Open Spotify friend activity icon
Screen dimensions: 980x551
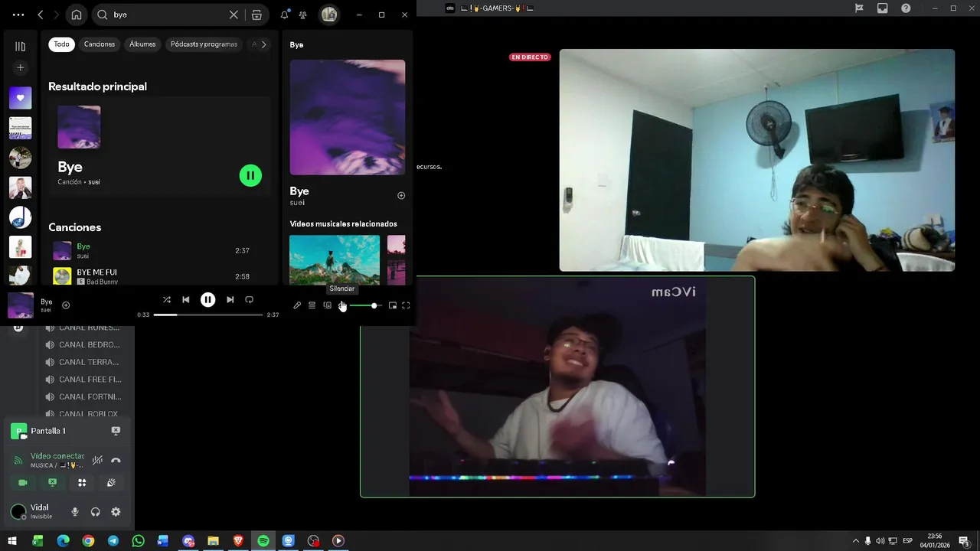coord(303,15)
